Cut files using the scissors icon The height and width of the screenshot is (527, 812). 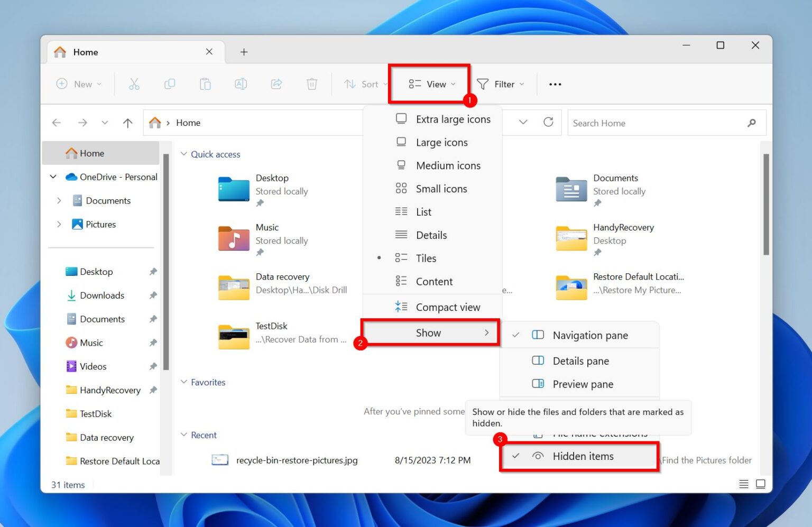(x=134, y=84)
